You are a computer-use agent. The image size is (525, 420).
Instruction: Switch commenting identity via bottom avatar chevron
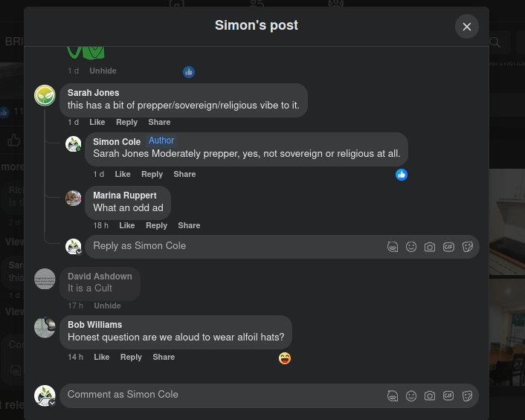click(52, 403)
